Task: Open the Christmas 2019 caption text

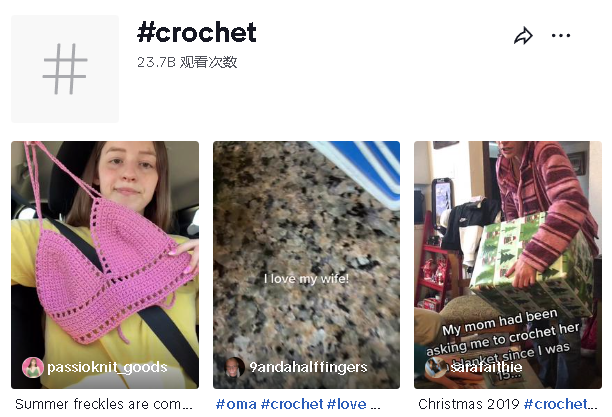Action: point(469,404)
